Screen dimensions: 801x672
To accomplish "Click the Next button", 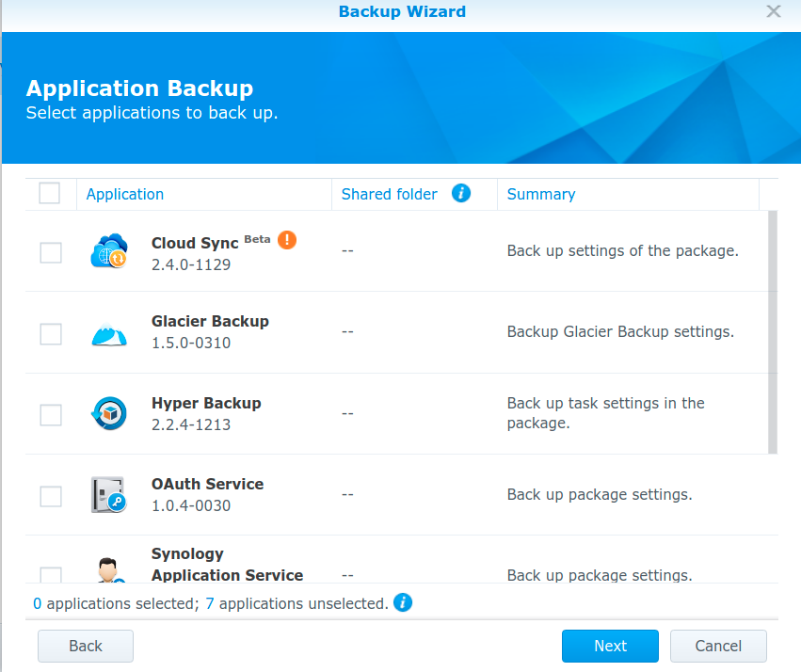I will click(609, 646).
